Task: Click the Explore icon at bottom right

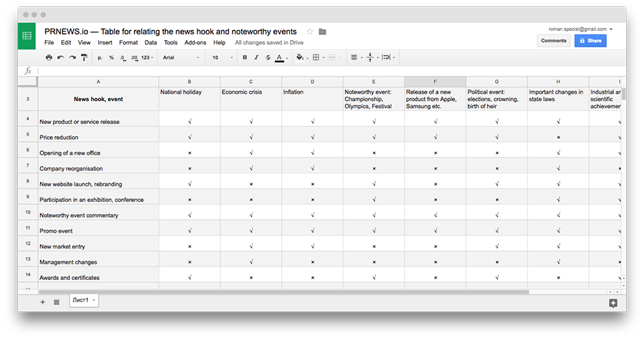Action: click(613, 303)
